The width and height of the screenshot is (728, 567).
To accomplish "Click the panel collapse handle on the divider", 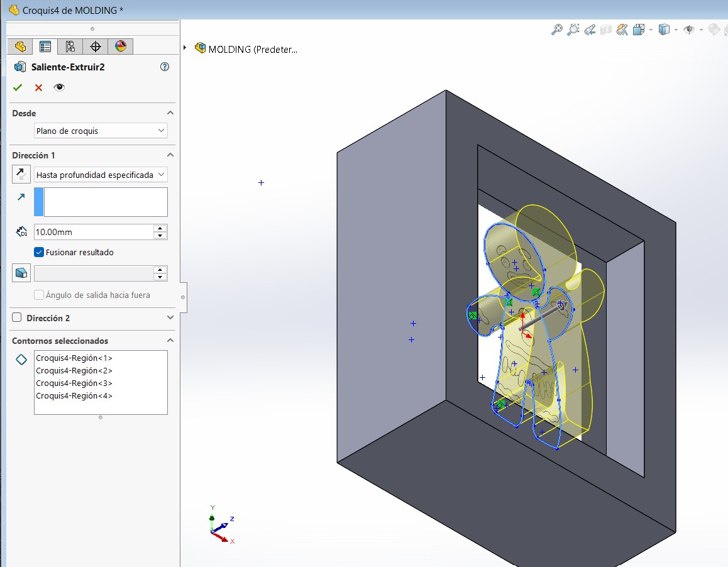I will pos(183,297).
